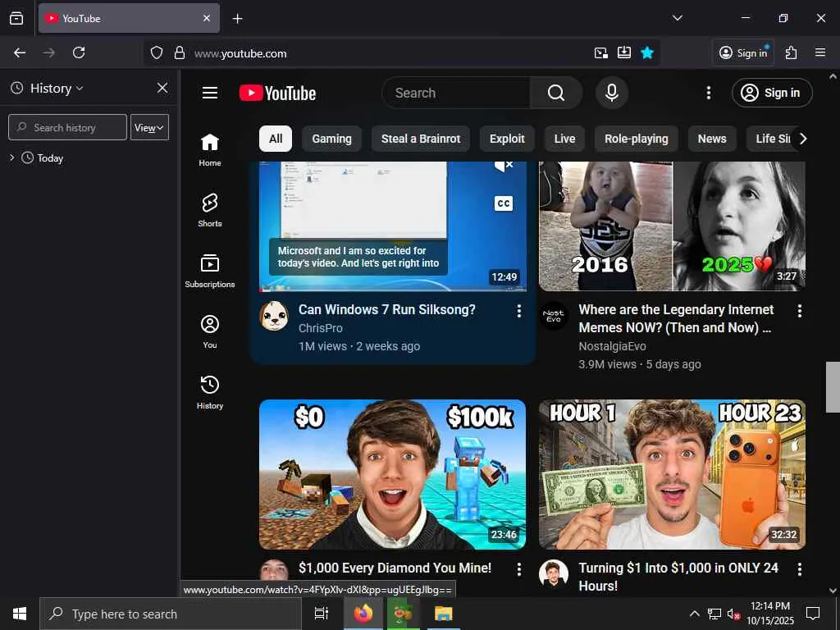Viewport: 840px width, 630px height.
Task: Open Firefox extensions puzzle icon
Action: 791,52
